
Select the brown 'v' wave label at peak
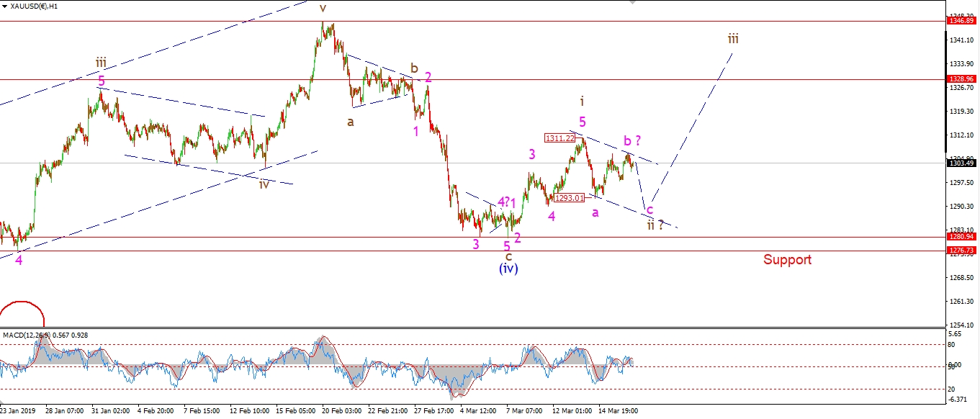323,8
